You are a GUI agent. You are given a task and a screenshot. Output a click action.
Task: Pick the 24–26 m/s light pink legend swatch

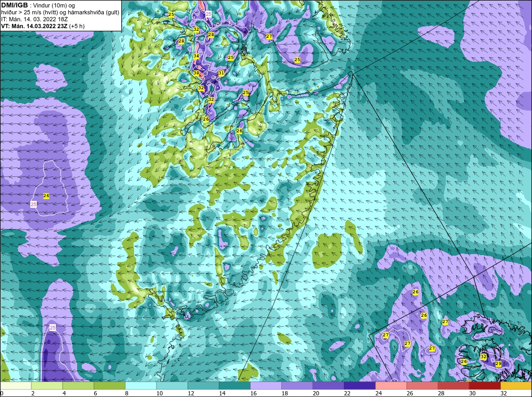tap(391, 385)
